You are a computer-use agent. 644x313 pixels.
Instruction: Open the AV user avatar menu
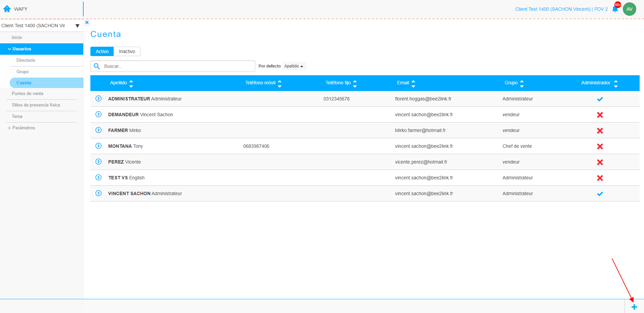[x=629, y=9]
